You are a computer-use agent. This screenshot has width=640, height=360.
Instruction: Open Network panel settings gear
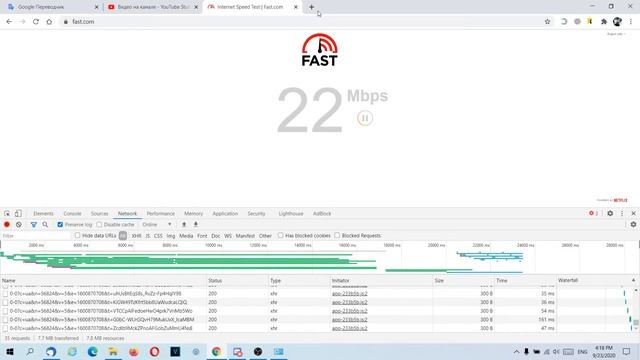pos(633,224)
